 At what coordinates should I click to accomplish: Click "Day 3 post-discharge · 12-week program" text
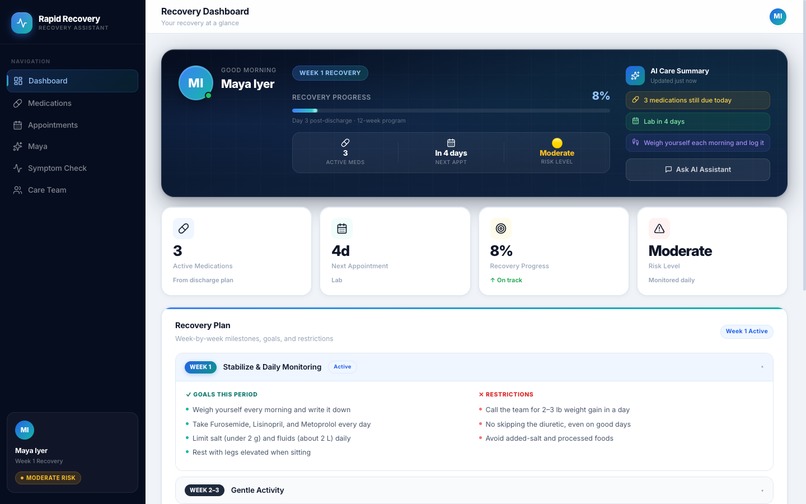349,121
